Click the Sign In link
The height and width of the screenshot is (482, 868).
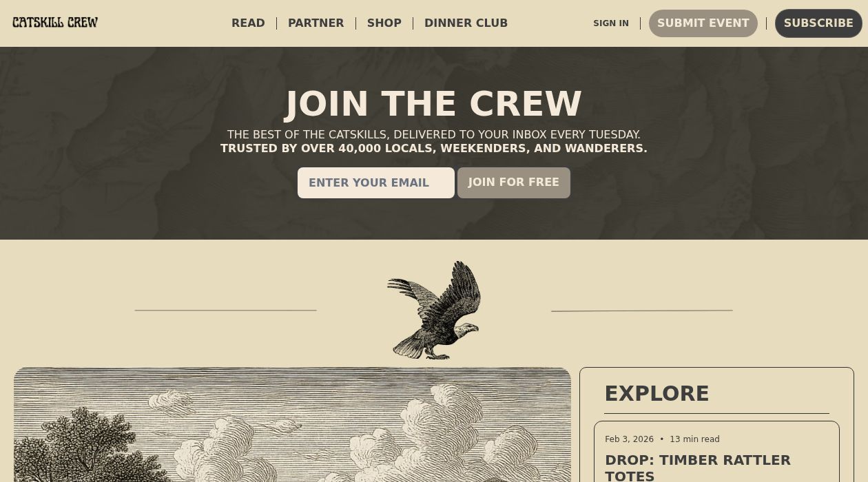pyautogui.click(x=611, y=23)
